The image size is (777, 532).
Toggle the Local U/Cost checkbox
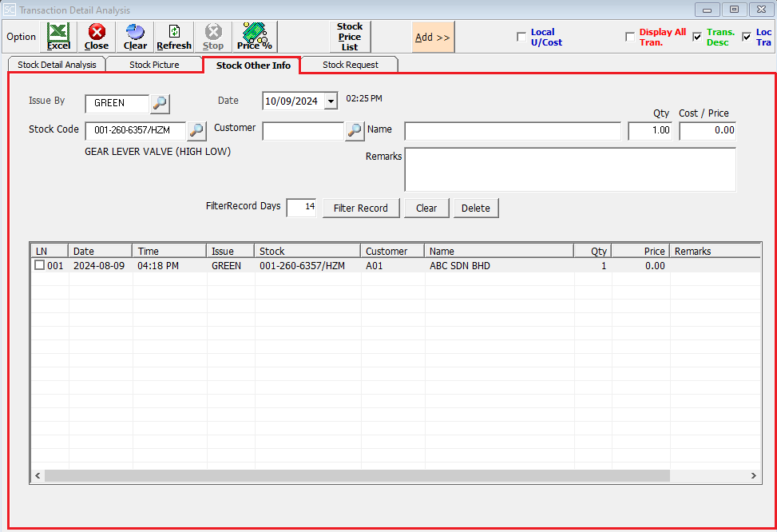521,38
